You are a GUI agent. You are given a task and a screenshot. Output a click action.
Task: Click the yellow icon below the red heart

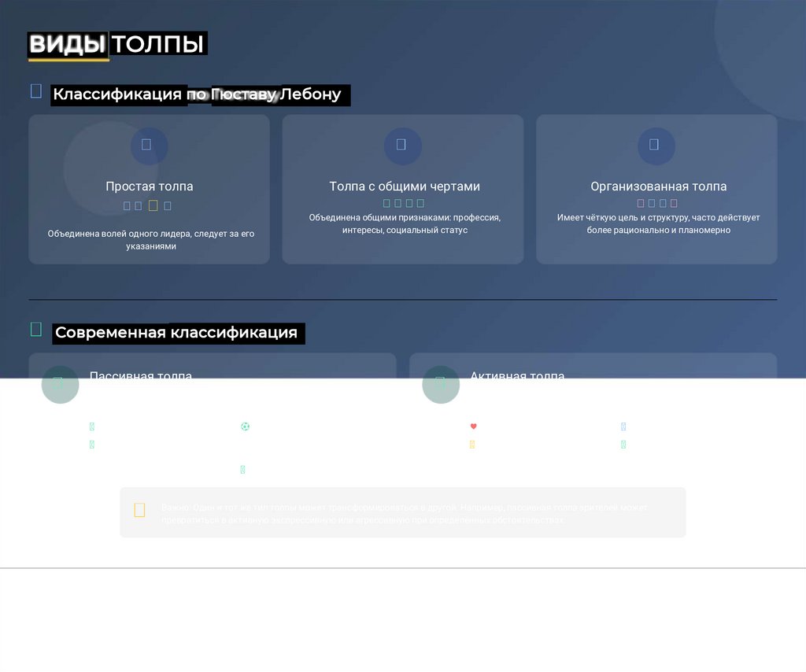coord(472,445)
